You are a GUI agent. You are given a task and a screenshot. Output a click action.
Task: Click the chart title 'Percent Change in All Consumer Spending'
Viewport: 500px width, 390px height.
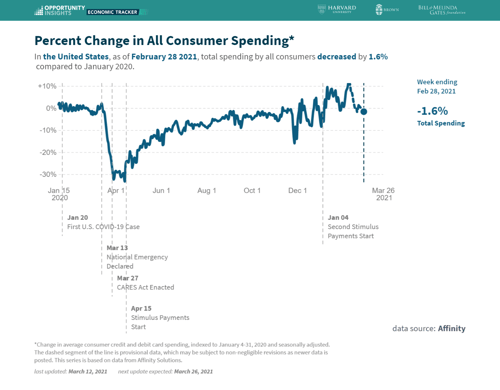(x=164, y=41)
